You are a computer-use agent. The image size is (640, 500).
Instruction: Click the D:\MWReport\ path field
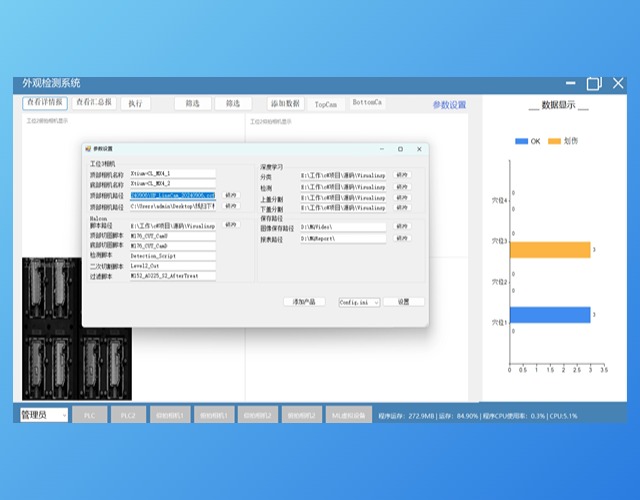343,239
